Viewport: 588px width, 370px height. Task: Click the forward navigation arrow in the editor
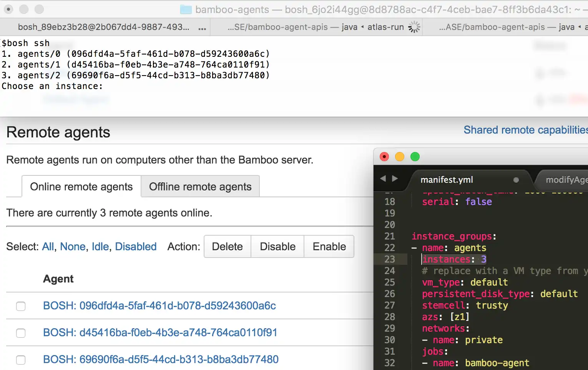[x=395, y=178]
